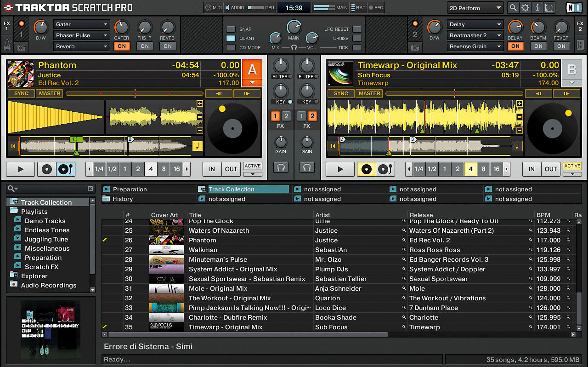Activate SYNC on Deck B
The image size is (588, 367).
pos(340,93)
